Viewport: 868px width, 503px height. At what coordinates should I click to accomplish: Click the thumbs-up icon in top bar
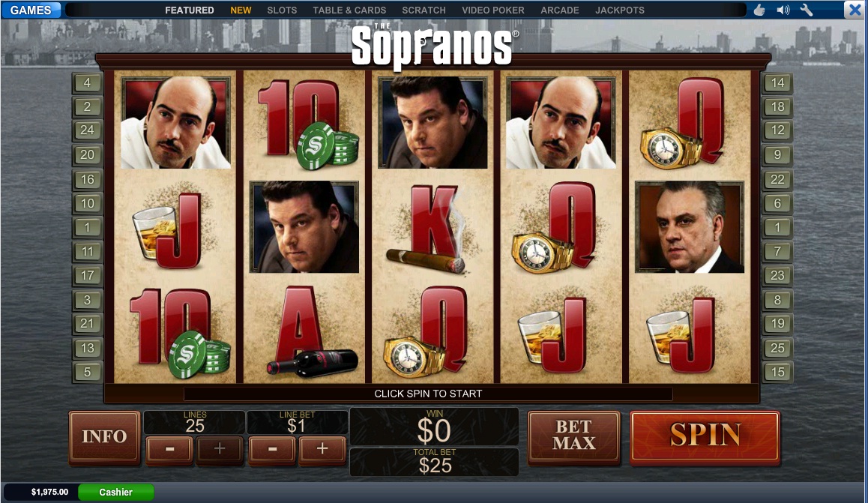coord(759,10)
